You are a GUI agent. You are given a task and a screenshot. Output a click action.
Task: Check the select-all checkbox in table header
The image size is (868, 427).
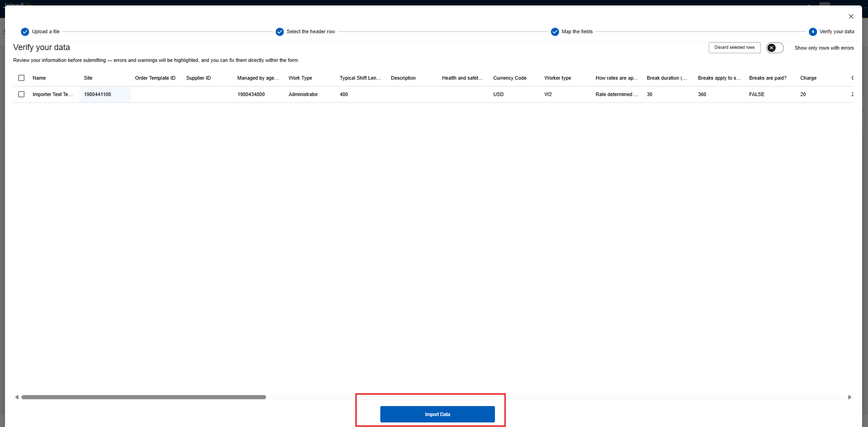point(21,78)
